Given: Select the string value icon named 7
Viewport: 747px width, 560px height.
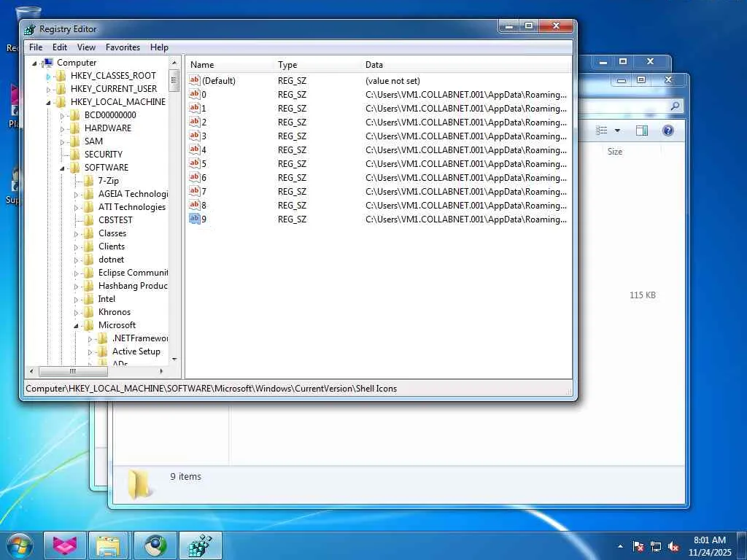Looking at the screenshot, I should tap(194, 191).
